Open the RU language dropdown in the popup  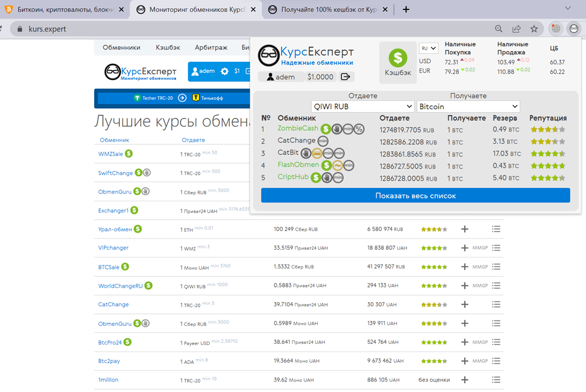pyautogui.click(x=428, y=48)
